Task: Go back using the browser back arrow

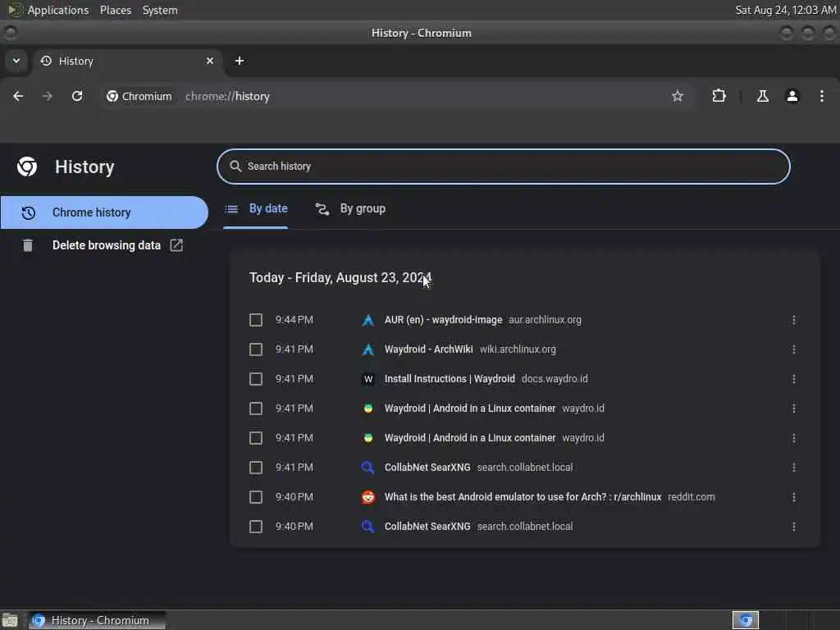Action: (18, 96)
